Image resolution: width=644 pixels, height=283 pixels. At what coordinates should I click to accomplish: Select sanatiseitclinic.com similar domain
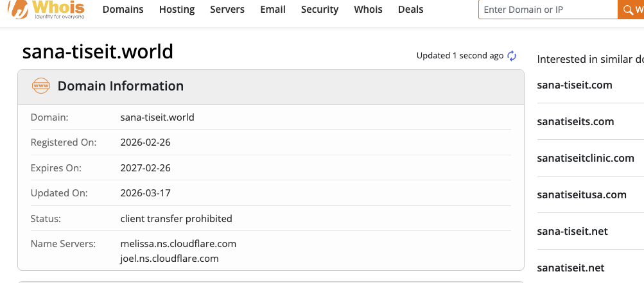coord(586,158)
